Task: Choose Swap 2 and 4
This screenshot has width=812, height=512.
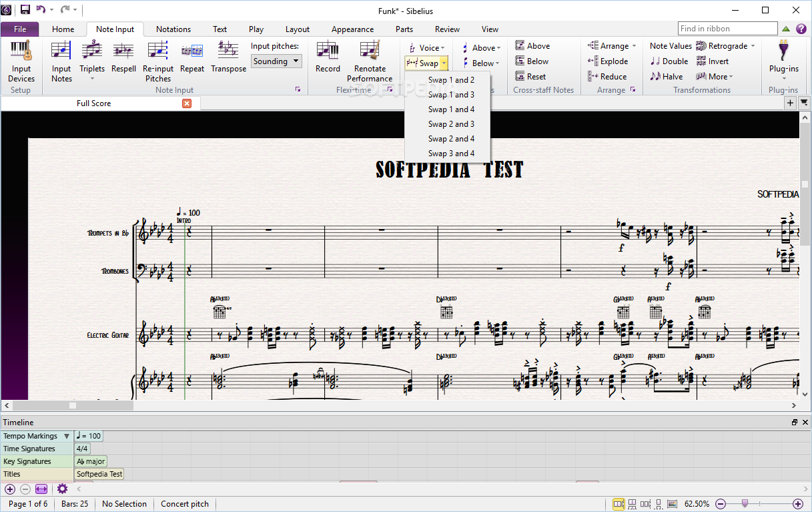Action: click(451, 139)
